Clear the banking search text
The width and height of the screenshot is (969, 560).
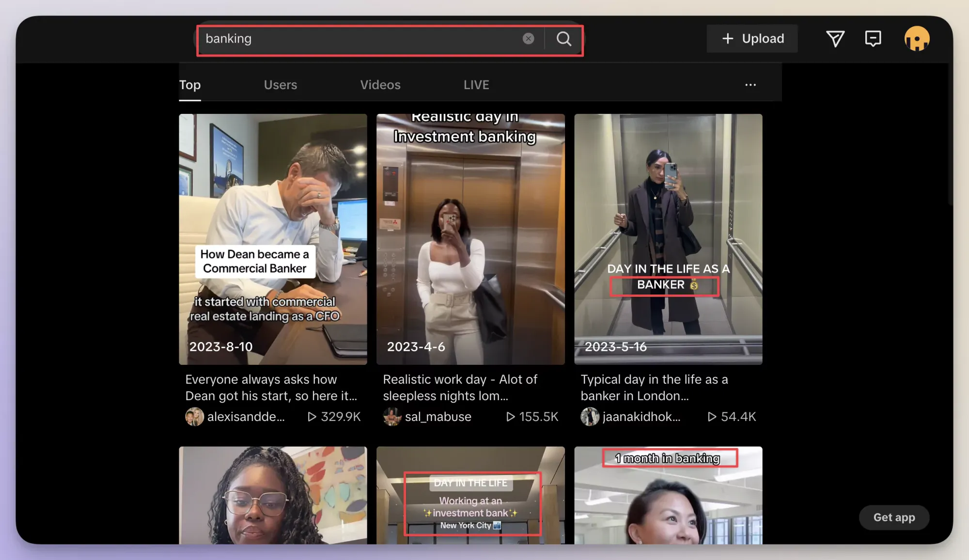point(528,39)
